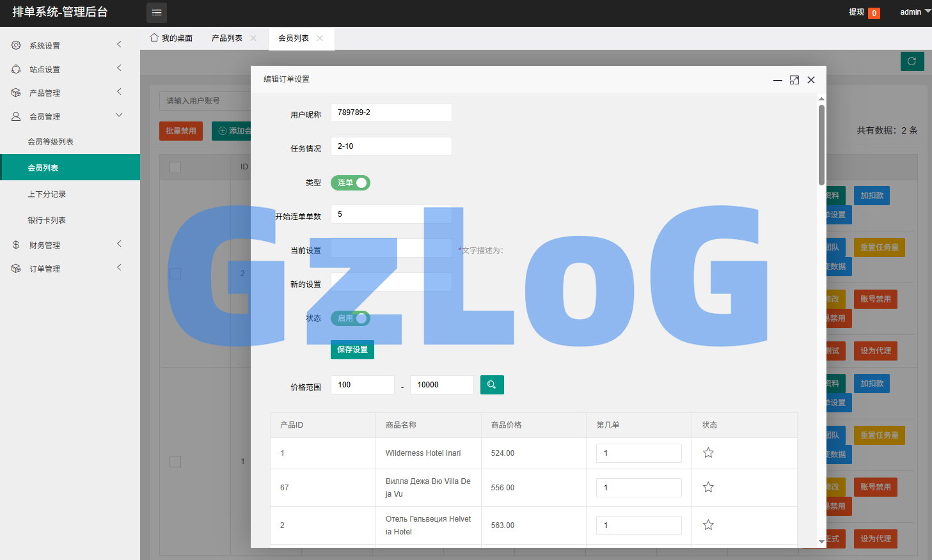Click the 任务情况 input field

[391, 146]
